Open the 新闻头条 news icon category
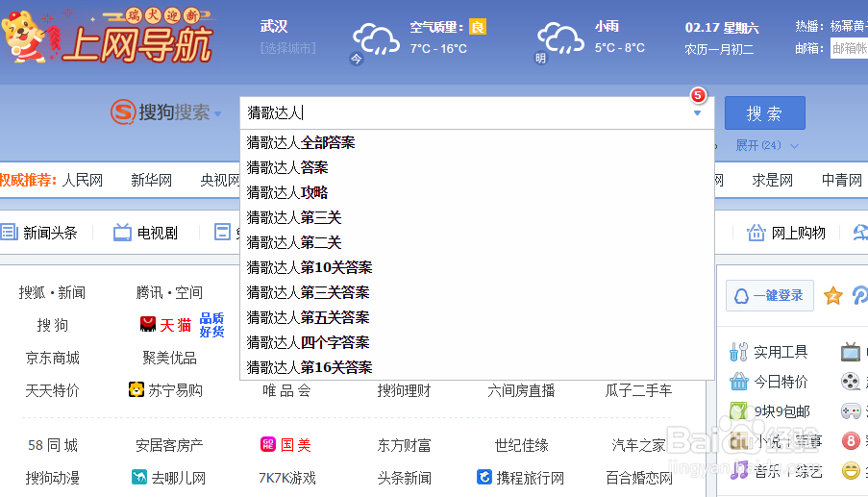This screenshot has height=497, width=868. point(38,233)
